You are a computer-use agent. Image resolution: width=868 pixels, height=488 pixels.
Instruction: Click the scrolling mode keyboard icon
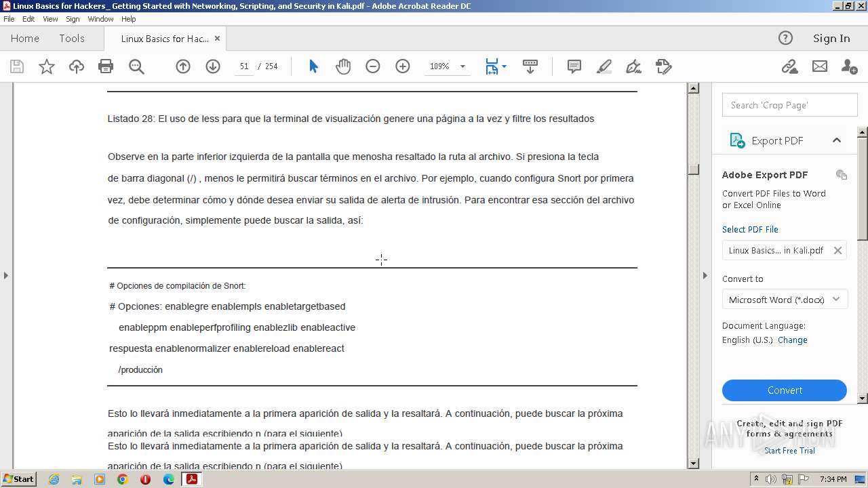[530, 66]
